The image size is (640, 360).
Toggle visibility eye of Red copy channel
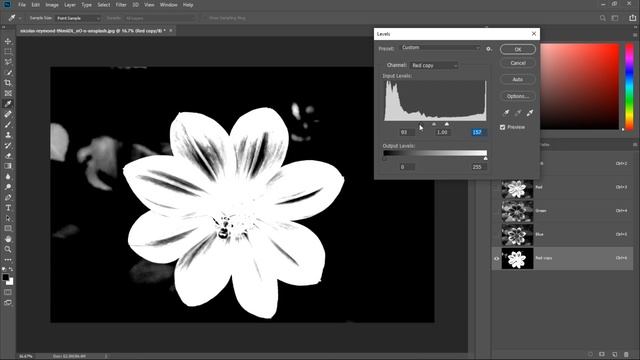(496, 258)
